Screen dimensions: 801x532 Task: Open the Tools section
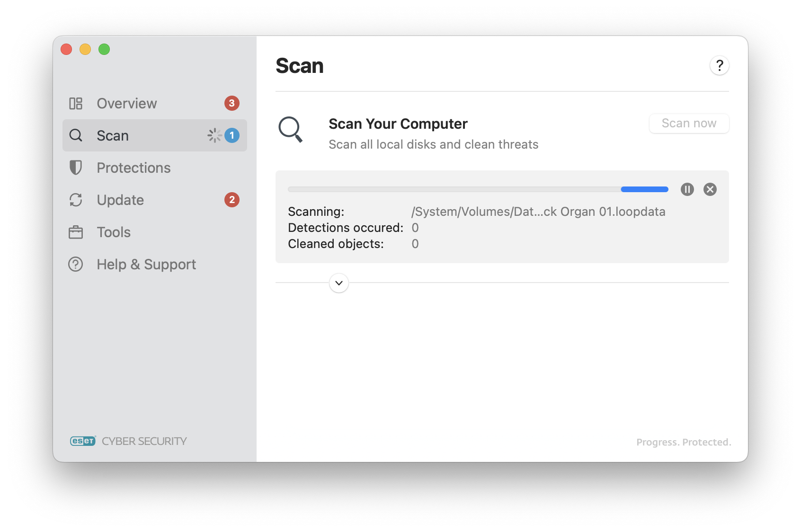114,232
